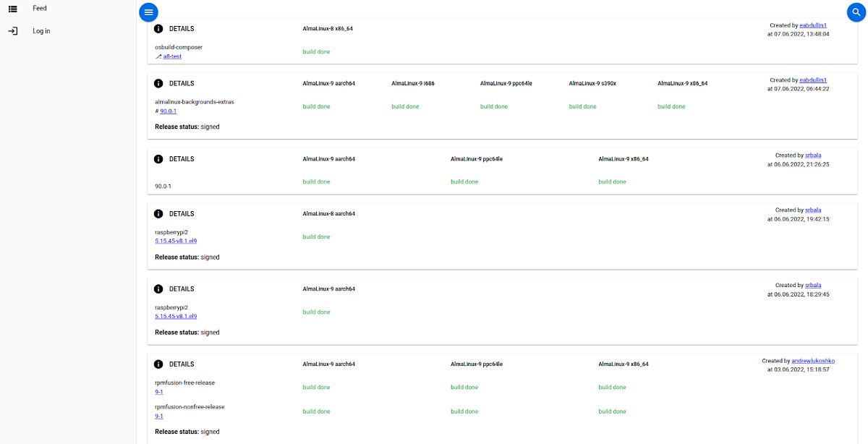Viewport: 868px width, 444px height.
Task: Click the log in arrow icon in sidebar
Action: pos(12,30)
